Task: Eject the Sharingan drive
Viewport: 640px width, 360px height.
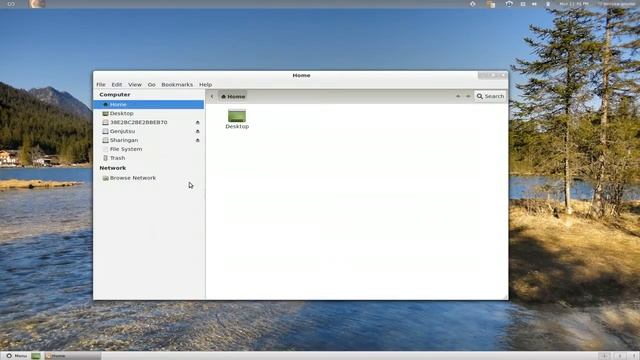Action: (198, 140)
